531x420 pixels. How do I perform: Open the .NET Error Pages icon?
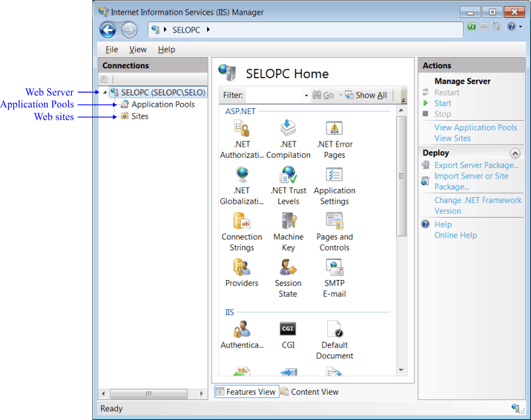(335, 128)
